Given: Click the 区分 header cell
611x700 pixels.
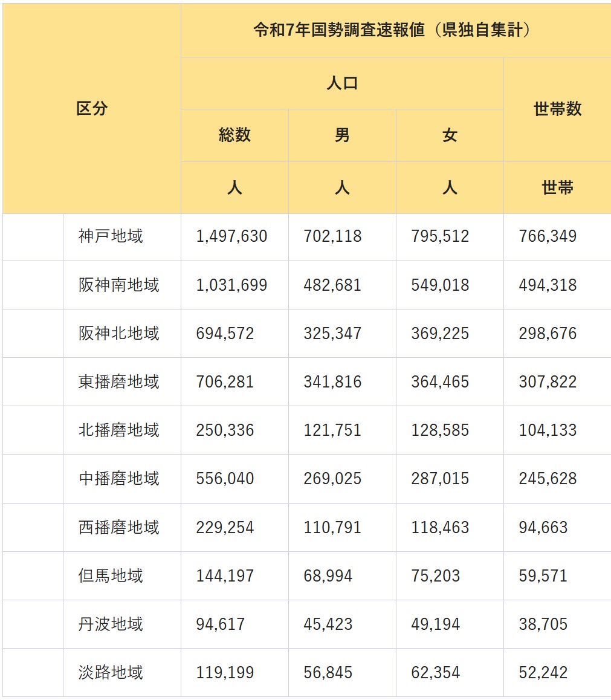Looking at the screenshot, I should point(91,108).
